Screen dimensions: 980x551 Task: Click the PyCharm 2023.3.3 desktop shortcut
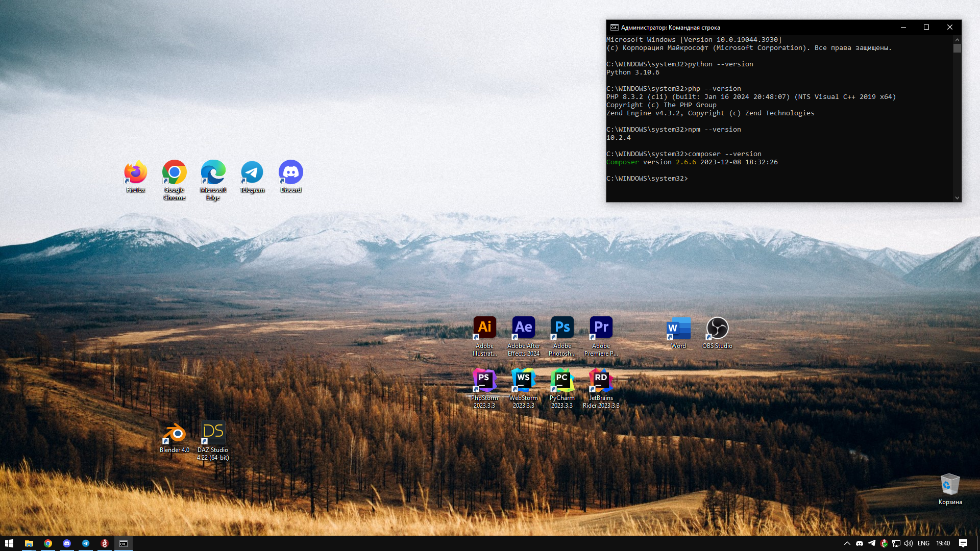(x=562, y=388)
